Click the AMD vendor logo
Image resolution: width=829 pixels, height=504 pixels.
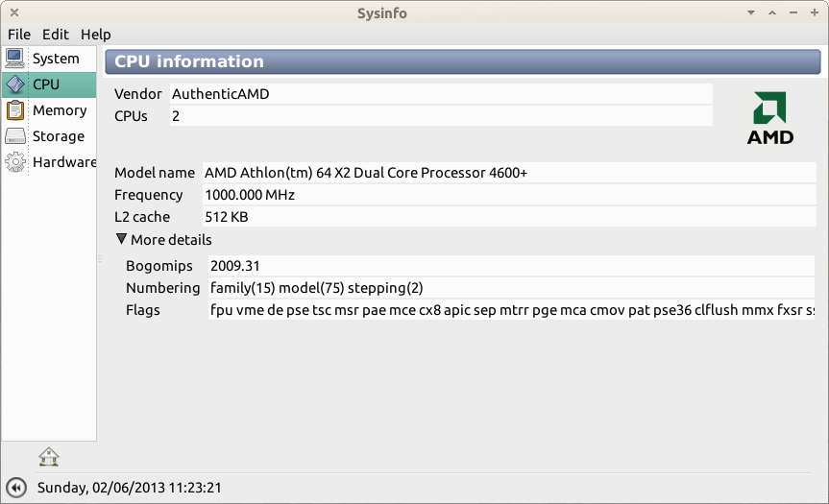(770, 118)
